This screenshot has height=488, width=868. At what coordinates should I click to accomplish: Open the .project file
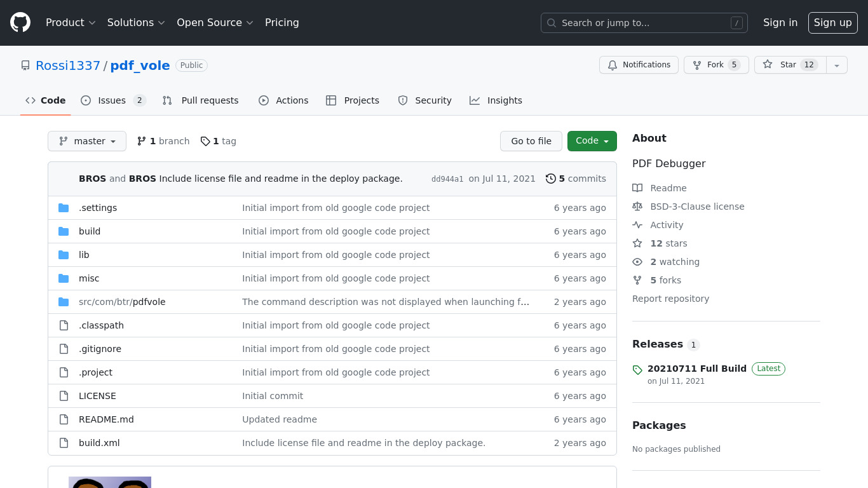click(x=95, y=372)
